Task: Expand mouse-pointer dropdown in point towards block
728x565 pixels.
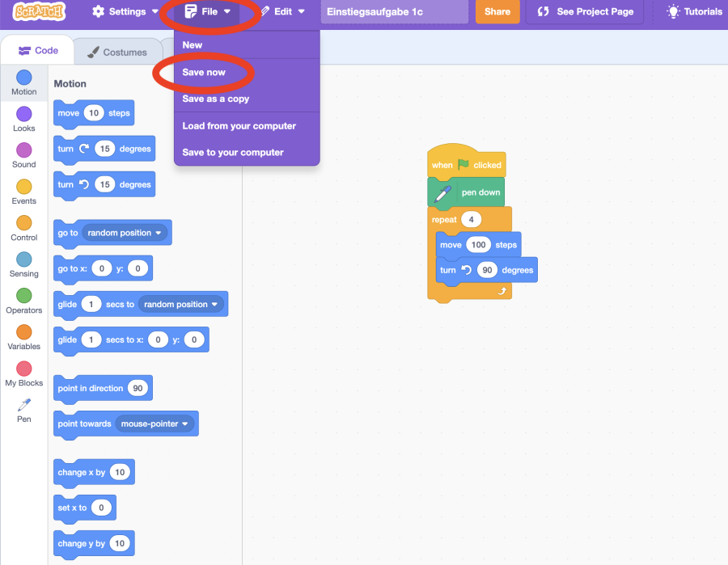Action: point(155,424)
